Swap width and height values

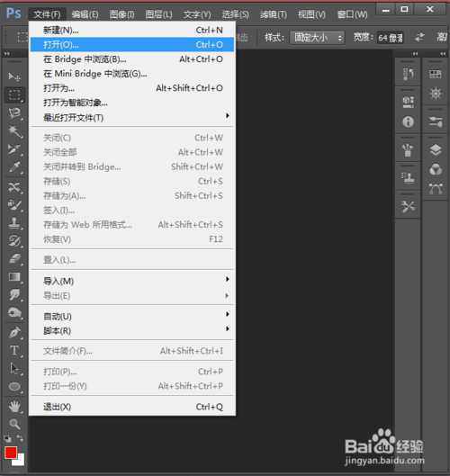click(419, 37)
